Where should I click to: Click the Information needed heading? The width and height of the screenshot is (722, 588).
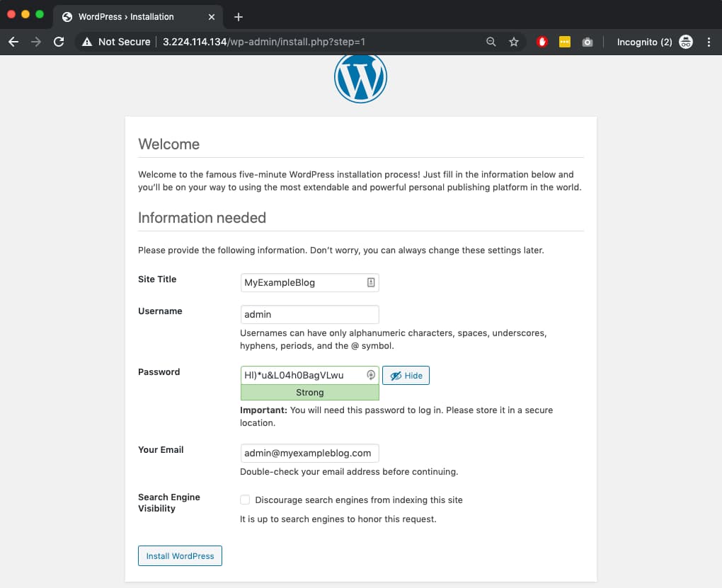coord(202,217)
